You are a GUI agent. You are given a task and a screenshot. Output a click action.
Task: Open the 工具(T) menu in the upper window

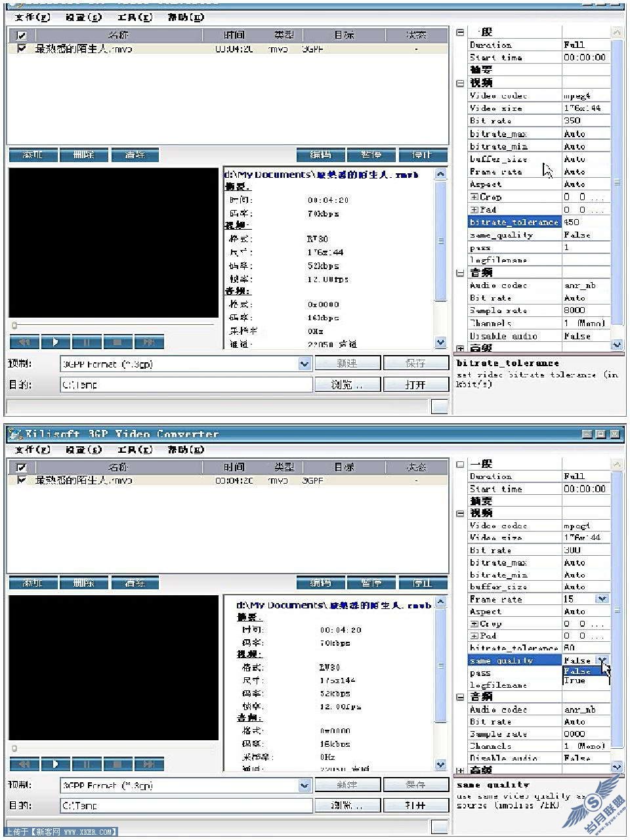(135, 18)
